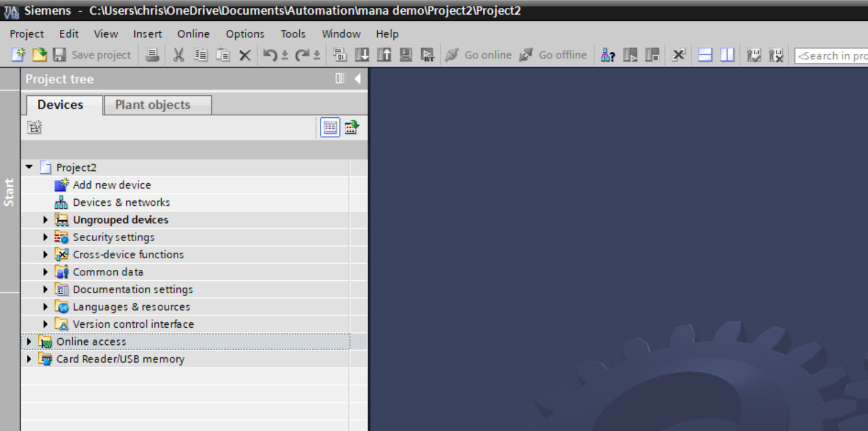Copy using the toolbar copy icon

click(x=201, y=55)
